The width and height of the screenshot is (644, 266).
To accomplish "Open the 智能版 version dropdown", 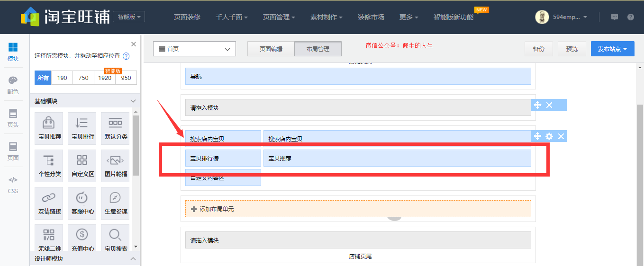I will (x=129, y=17).
